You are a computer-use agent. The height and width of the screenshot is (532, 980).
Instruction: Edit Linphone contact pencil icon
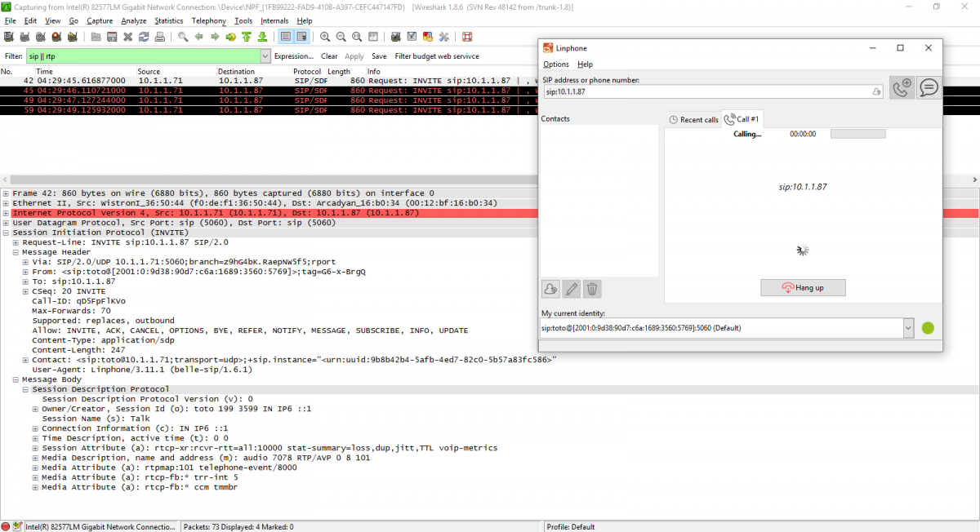click(572, 288)
